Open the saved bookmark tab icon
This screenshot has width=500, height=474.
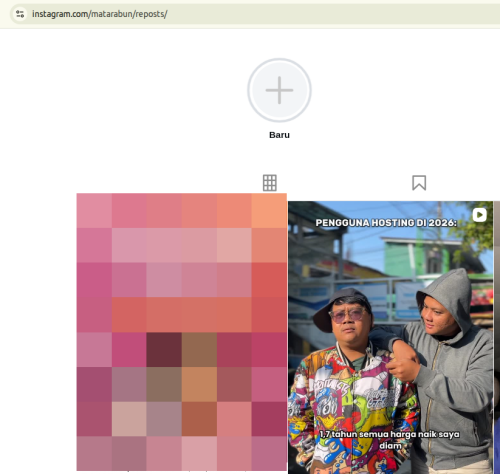[x=419, y=183]
